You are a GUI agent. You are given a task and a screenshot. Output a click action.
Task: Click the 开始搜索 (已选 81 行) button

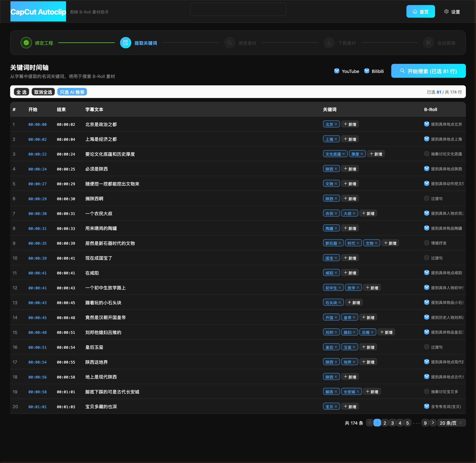428,71
